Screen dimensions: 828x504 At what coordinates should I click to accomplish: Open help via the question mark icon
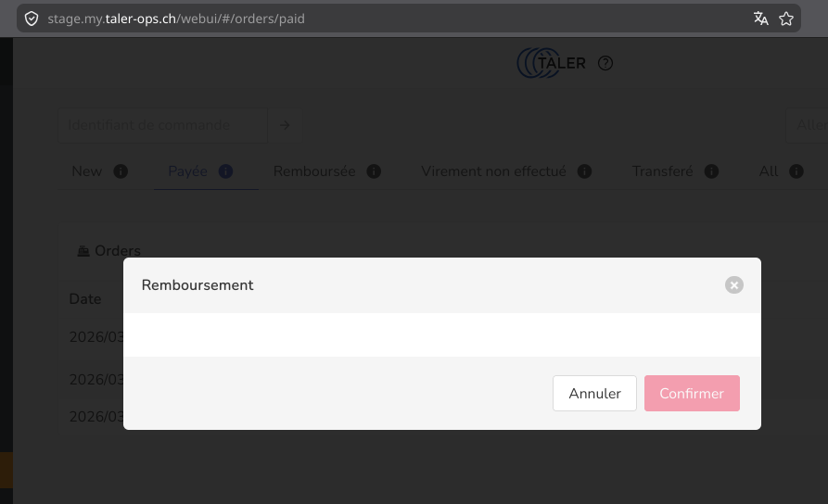coord(605,63)
